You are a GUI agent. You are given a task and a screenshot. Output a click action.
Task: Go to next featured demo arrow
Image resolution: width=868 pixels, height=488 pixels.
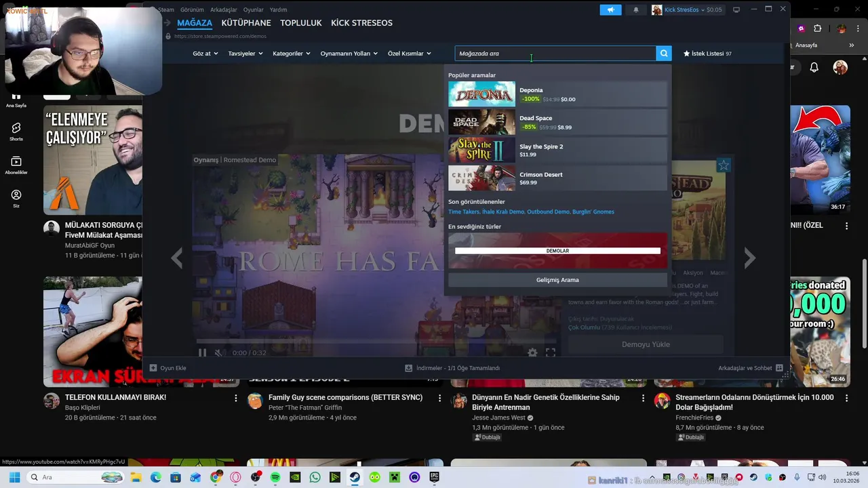click(749, 258)
